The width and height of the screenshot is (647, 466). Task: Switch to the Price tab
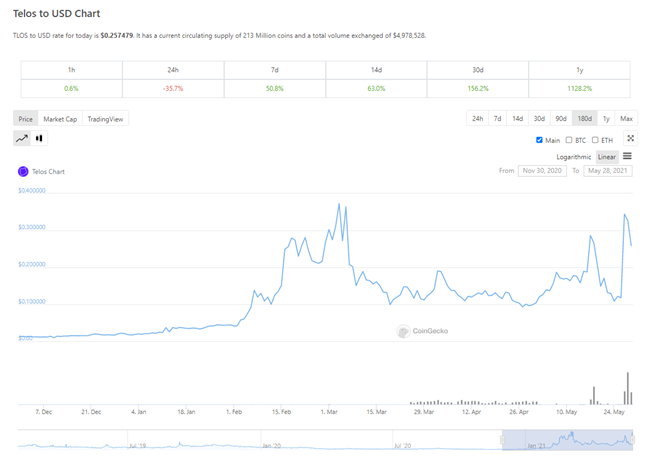pos(26,119)
